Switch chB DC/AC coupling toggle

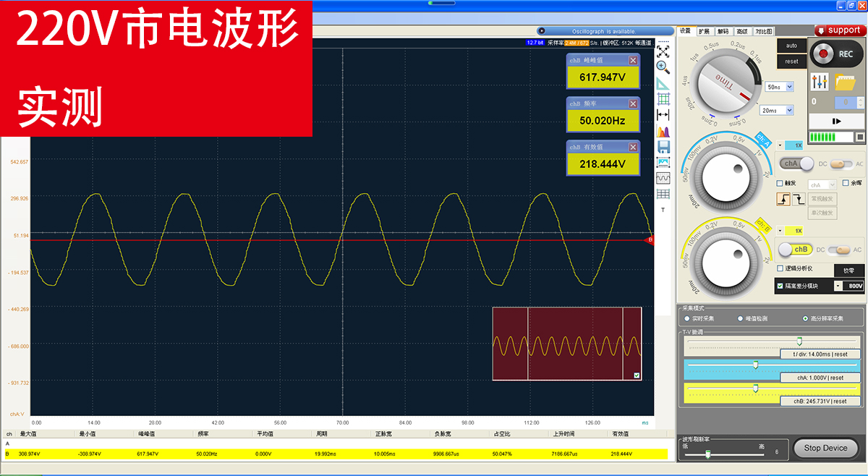tap(840, 250)
